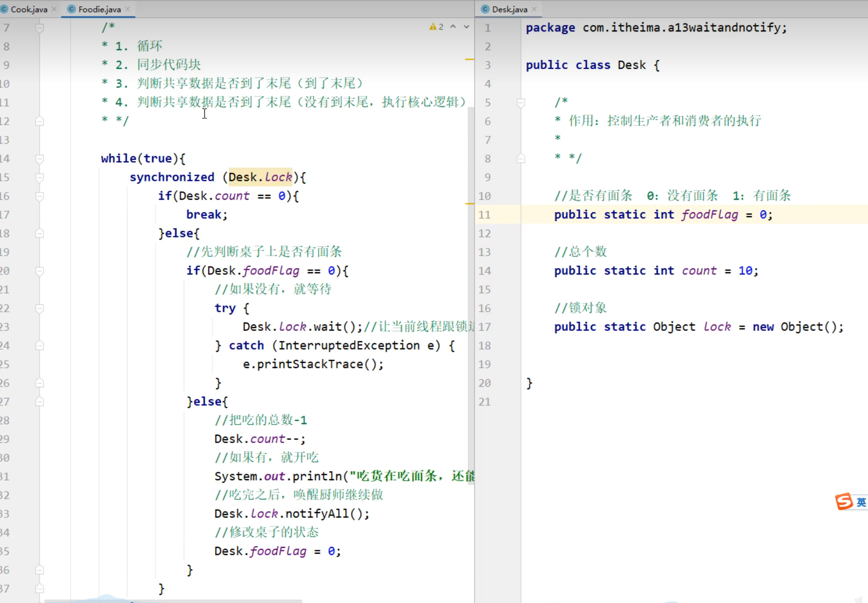Switch to the Foodie.java tab
The width and height of the screenshot is (868, 603).
tap(99, 9)
